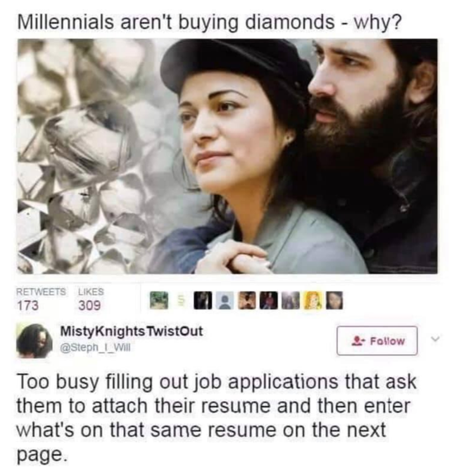Click the MistyKnightsTwistOut display name
This screenshot has width=456, height=476.
pyautogui.click(x=132, y=331)
